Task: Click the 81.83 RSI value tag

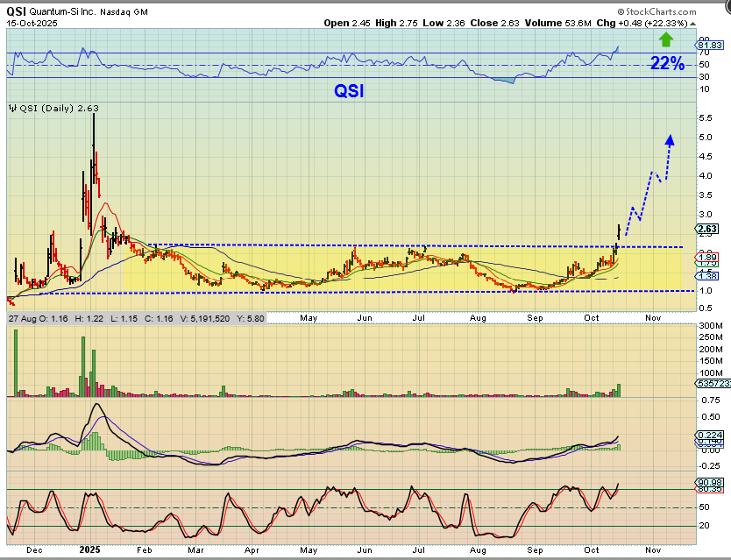Action: click(710, 46)
